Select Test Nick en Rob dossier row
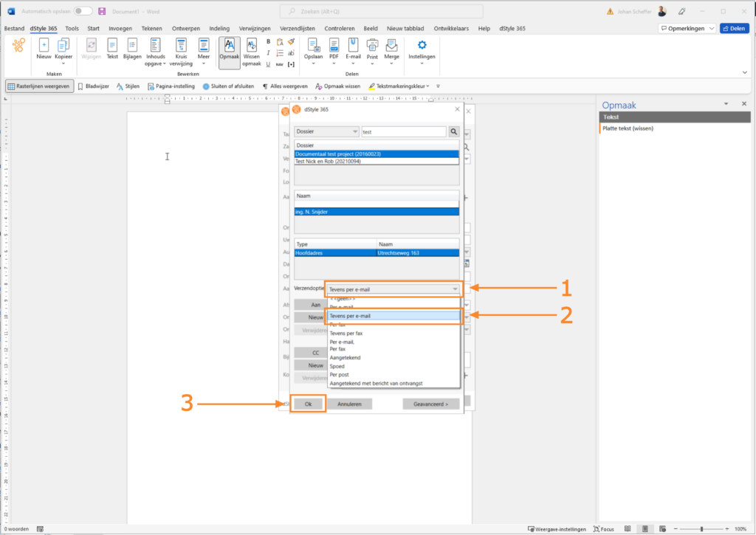The image size is (756, 535). pyautogui.click(x=377, y=162)
